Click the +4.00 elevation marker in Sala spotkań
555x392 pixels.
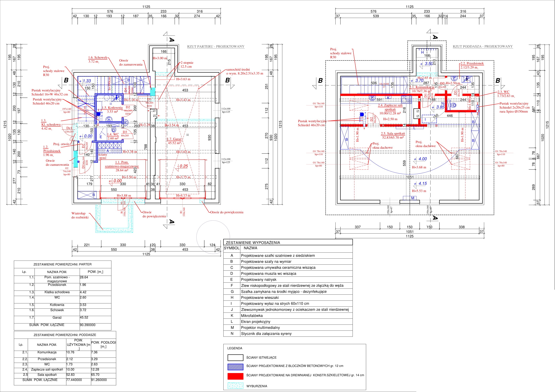pos(422,159)
